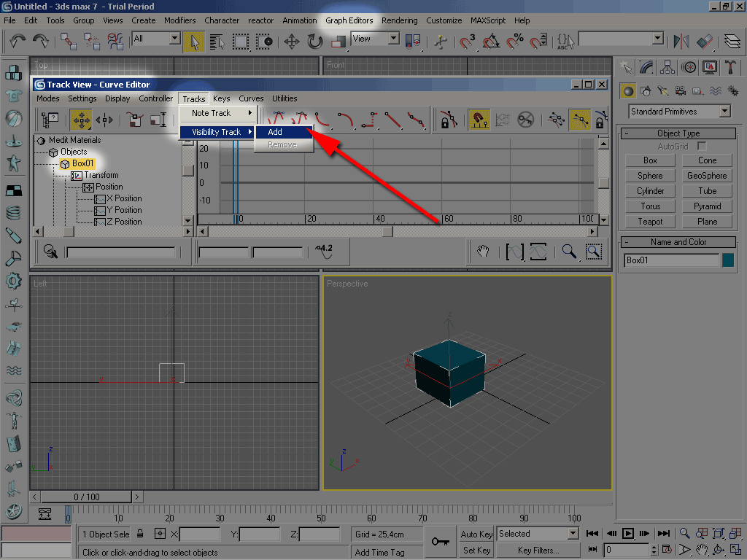The height and width of the screenshot is (560, 747).
Task: Create a Teapot primitive
Action: [650, 222]
